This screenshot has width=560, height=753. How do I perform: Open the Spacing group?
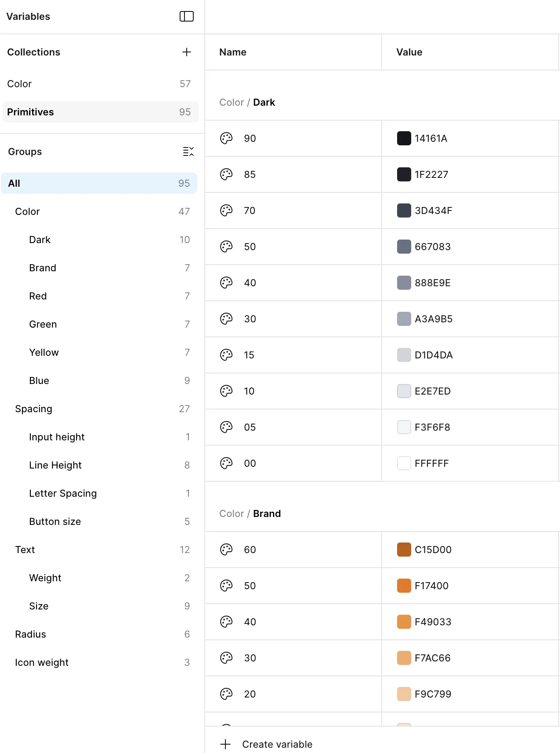tap(34, 409)
